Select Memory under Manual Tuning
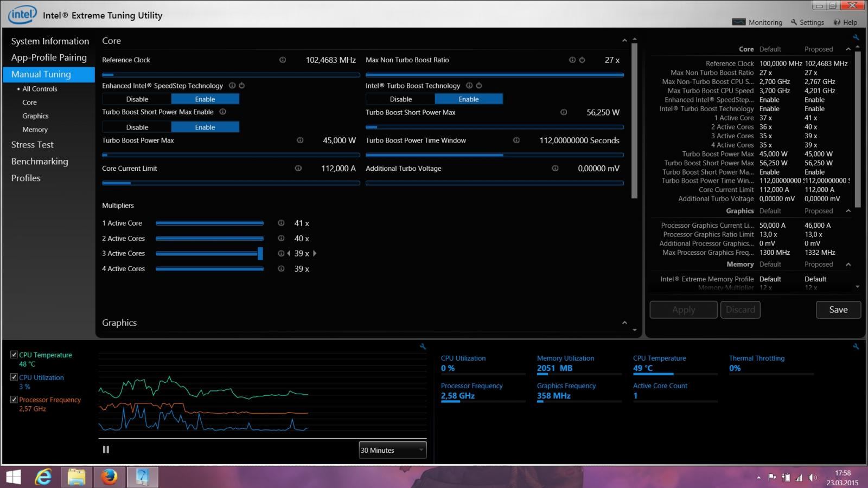The height and width of the screenshot is (488, 868). [x=35, y=130]
